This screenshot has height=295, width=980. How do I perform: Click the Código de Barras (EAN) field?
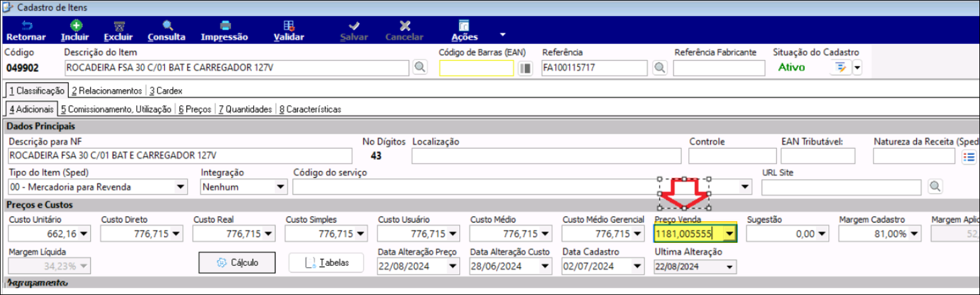coord(476,68)
